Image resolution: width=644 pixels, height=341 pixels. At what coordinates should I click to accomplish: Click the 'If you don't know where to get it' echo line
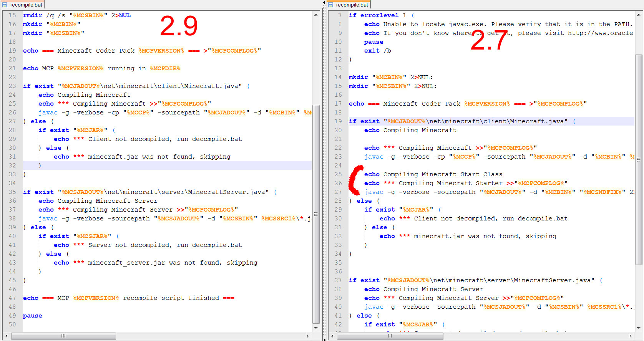(498, 33)
